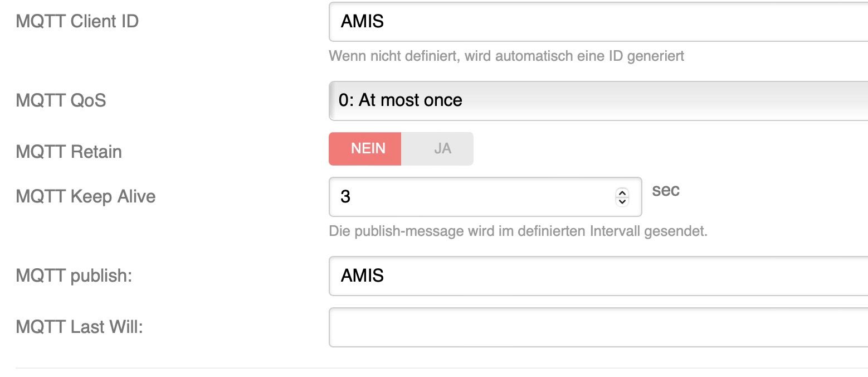
Task: Click the "MQTT Client ID" label
Action: [77, 22]
